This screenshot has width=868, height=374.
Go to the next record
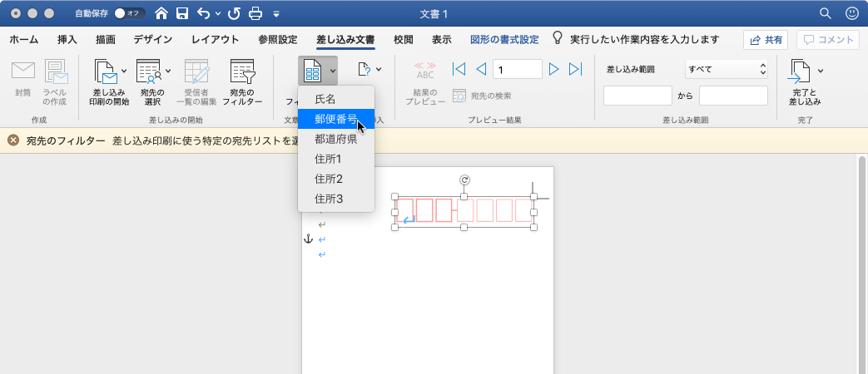tap(553, 69)
